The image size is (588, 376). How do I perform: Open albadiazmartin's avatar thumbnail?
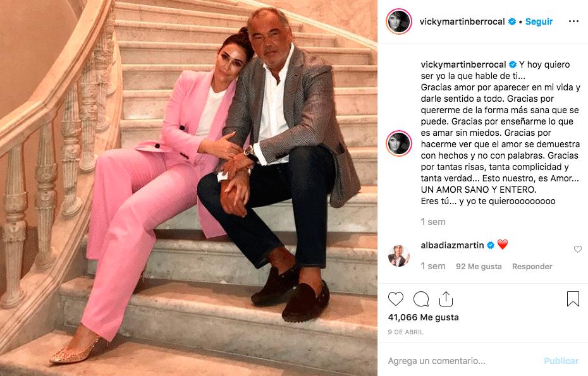pyautogui.click(x=398, y=256)
